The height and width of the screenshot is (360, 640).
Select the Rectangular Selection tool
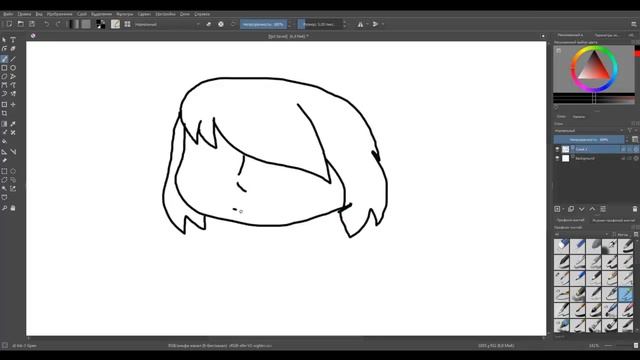pyautogui.click(x=4, y=171)
